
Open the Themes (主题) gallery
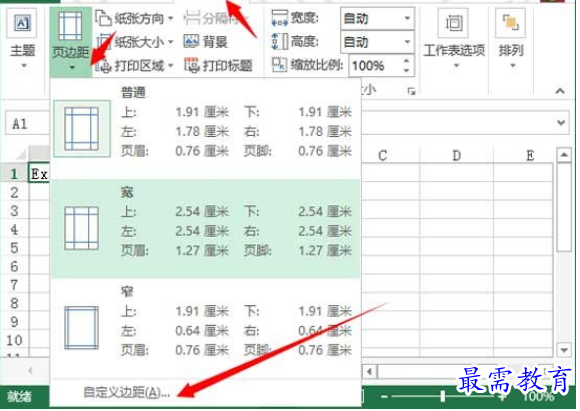pos(23,38)
